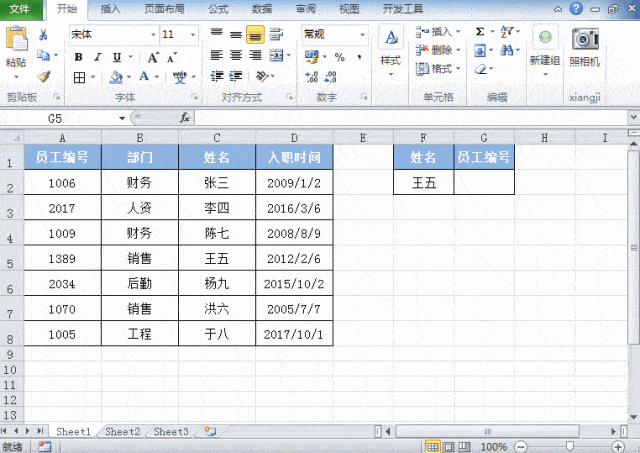640x453 pixels.
Task: Open the 样式 styles gallery
Action: [x=391, y=51]
